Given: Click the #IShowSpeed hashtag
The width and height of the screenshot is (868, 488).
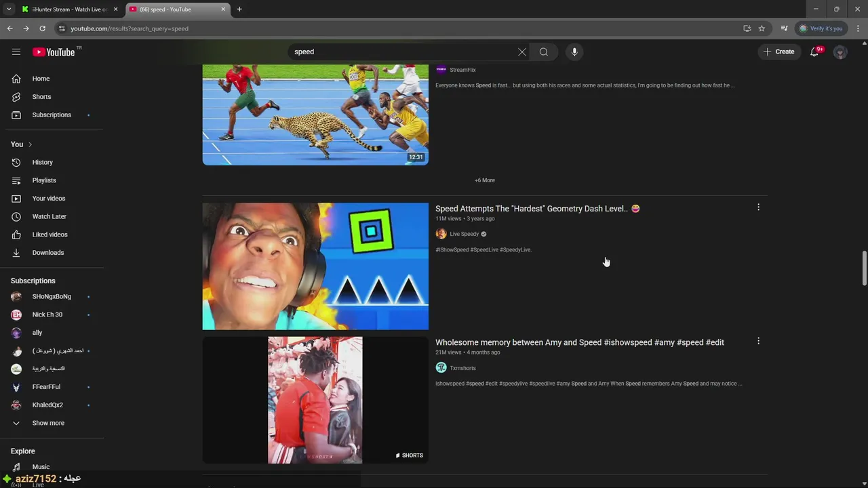Looking at the screenshot, I should point(452,250).
